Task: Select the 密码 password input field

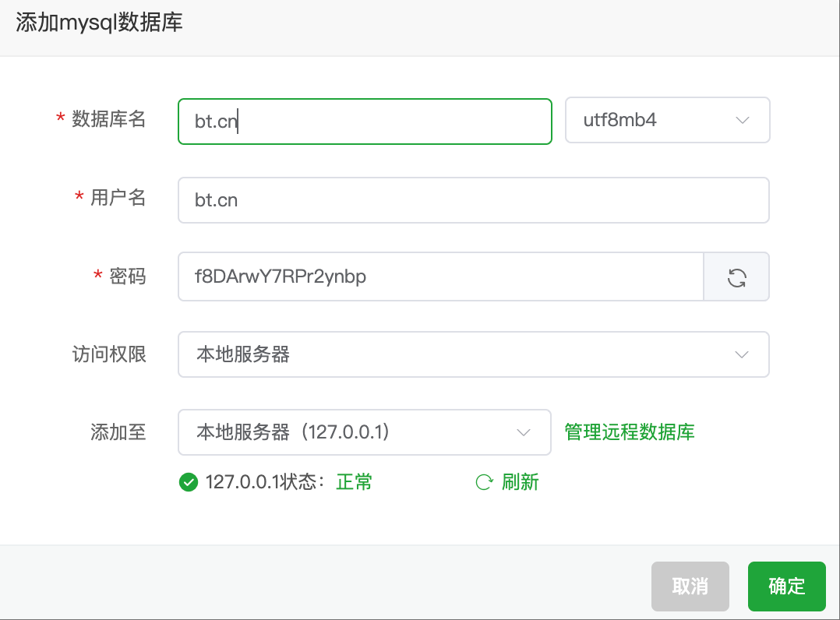Action: pos(440,277)
